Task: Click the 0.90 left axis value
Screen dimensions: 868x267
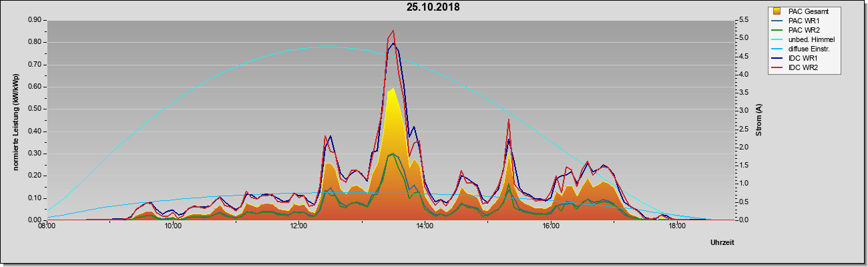Action: [x=35, y=20]
